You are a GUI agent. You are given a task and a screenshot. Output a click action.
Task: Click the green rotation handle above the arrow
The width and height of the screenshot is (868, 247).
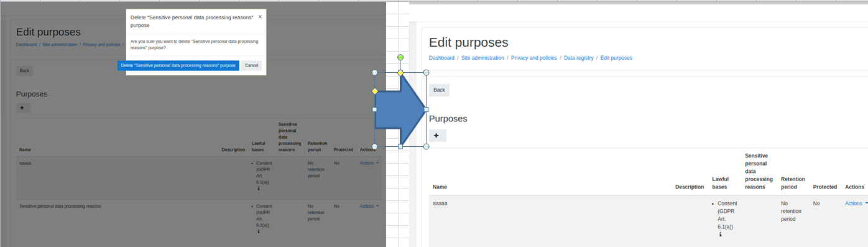400,57
